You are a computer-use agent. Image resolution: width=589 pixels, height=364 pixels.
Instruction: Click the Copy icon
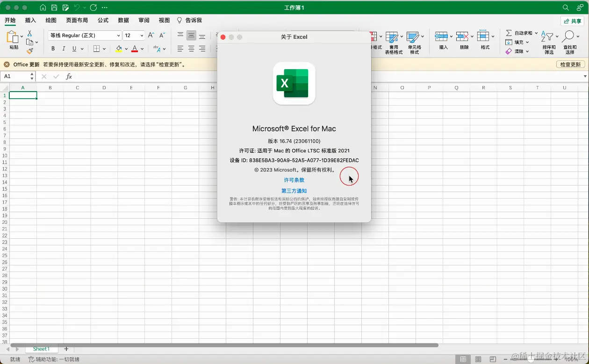click(x=30, y=42)
